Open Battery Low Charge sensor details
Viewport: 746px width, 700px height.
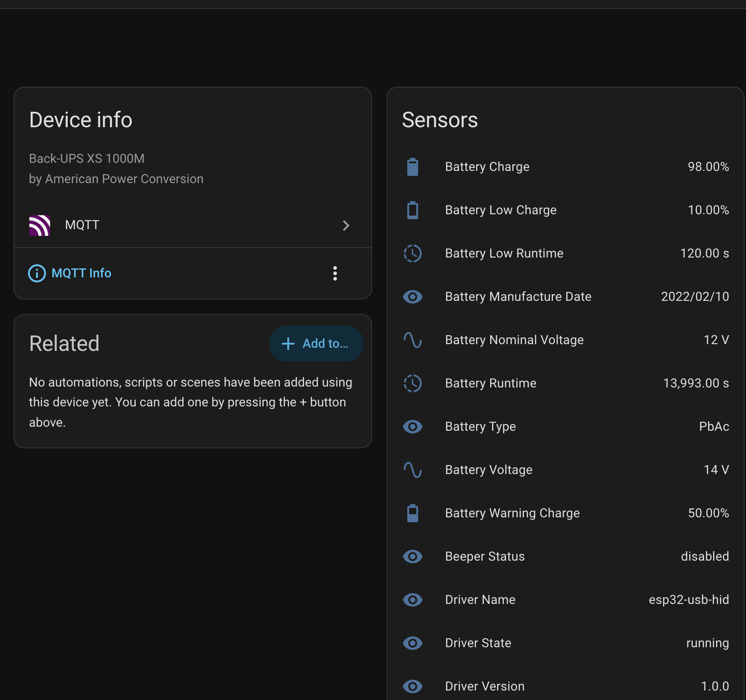tap(566, 210)
